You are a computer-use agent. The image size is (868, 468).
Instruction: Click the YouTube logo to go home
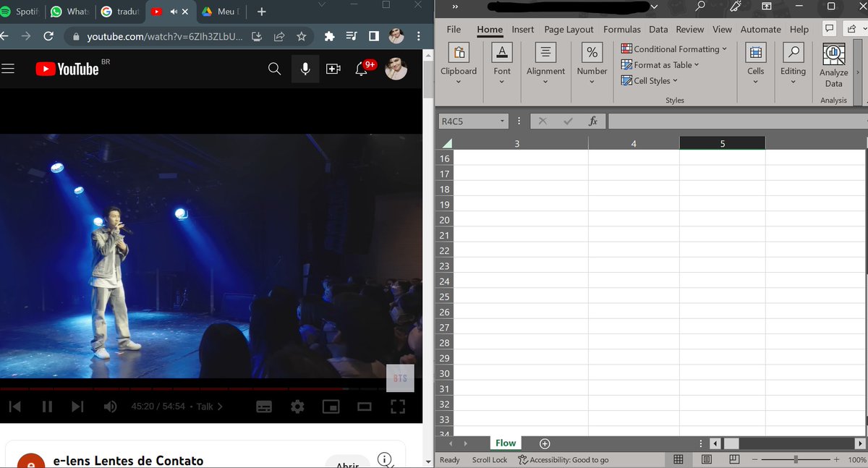pyautogui.click(x=67, y=69)
